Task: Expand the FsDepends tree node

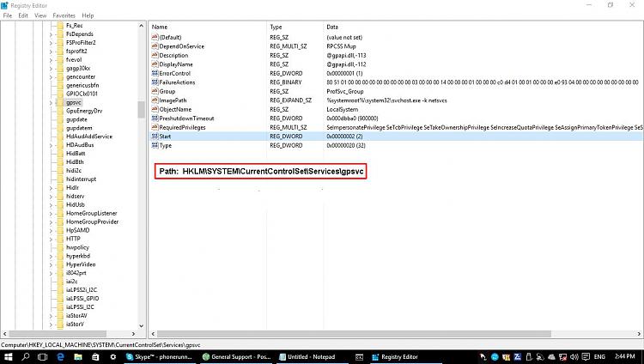Action: [51, 34]
